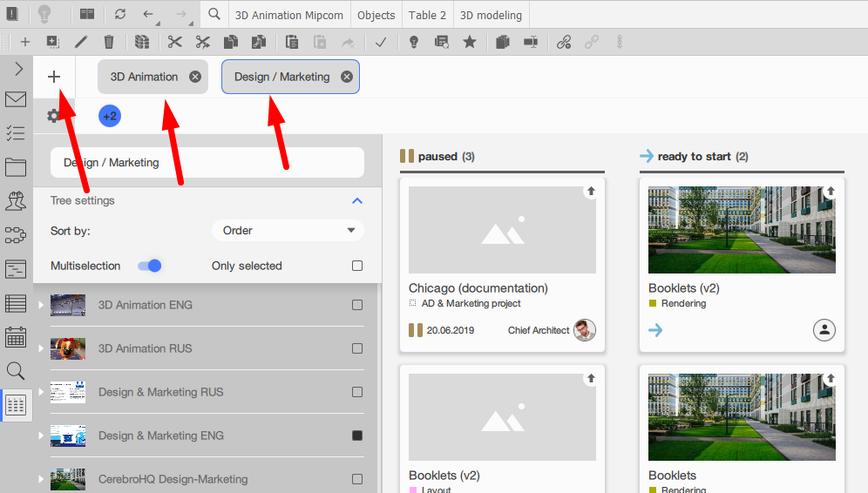The width and height of the screenshot is (868, 493).
Task: Expand the Design & Marketing RUS row
Action: tap(41, 392)
